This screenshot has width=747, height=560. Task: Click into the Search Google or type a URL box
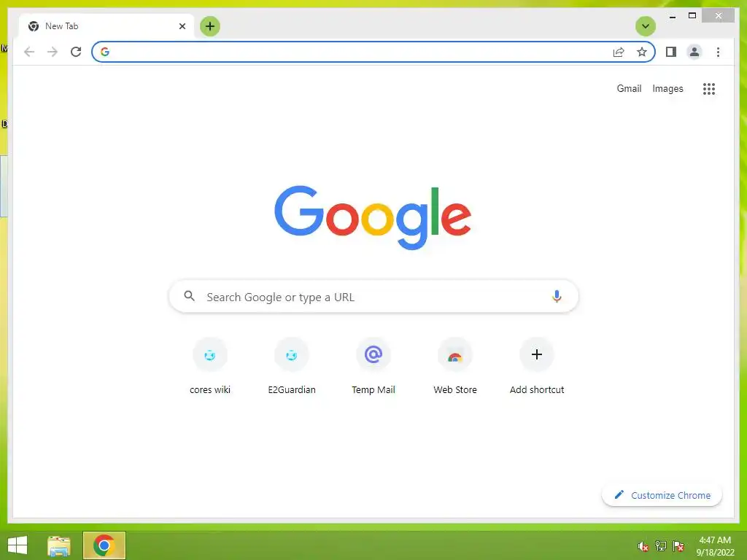373,297
